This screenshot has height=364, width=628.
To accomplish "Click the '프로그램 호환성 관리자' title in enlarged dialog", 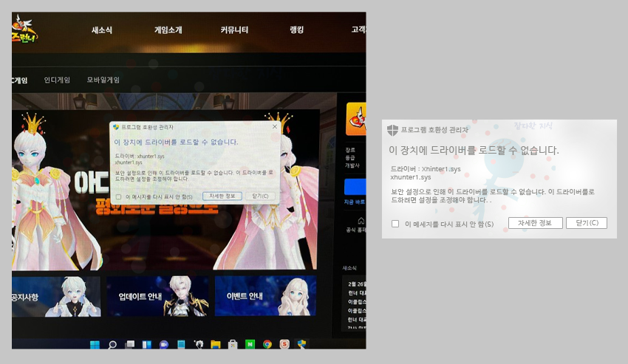I will [x=434, y=130].
